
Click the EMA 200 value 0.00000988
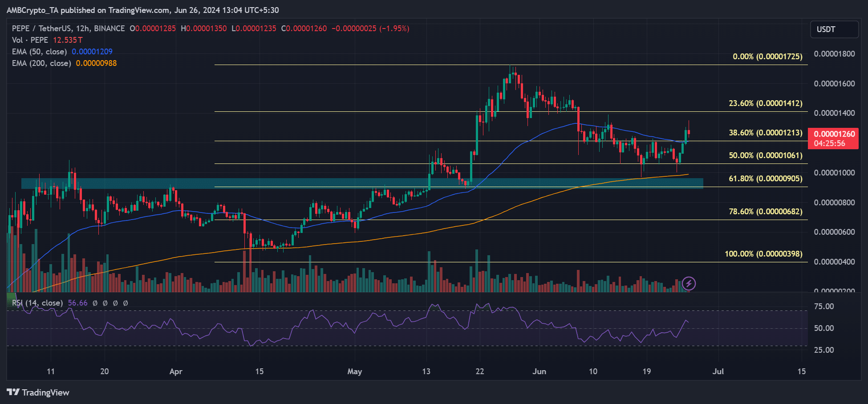(x=96, y=63)
